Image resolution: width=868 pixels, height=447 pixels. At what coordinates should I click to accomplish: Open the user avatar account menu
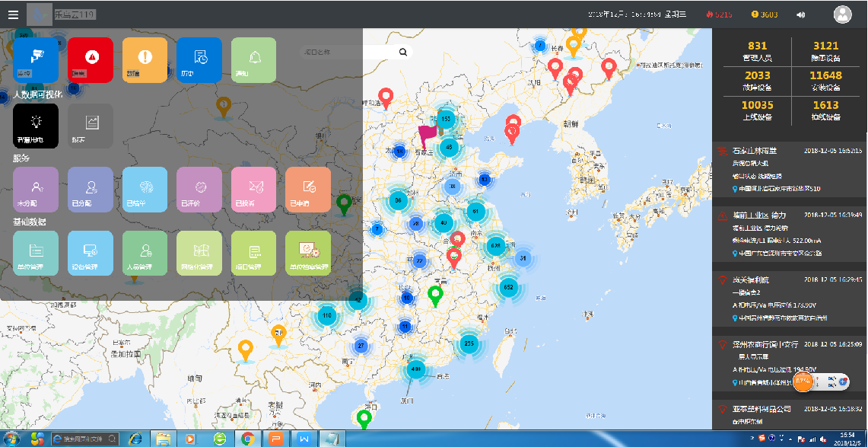pyautogui.click(x=842, y=14)
